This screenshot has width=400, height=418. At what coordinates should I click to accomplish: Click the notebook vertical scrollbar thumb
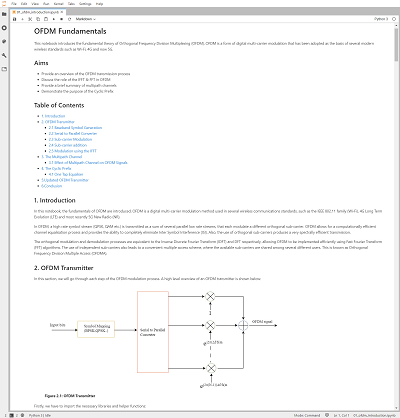[396, 44]
